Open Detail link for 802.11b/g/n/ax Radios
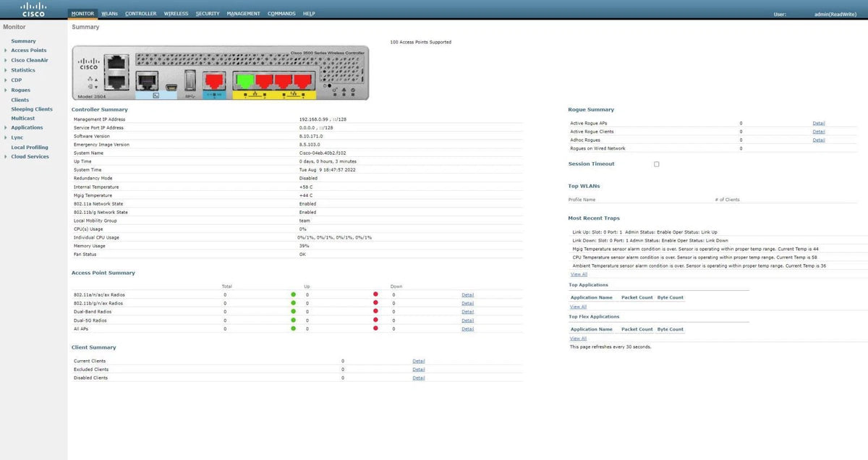Viewport: 868px width, 460px height. tap(468, 303)
